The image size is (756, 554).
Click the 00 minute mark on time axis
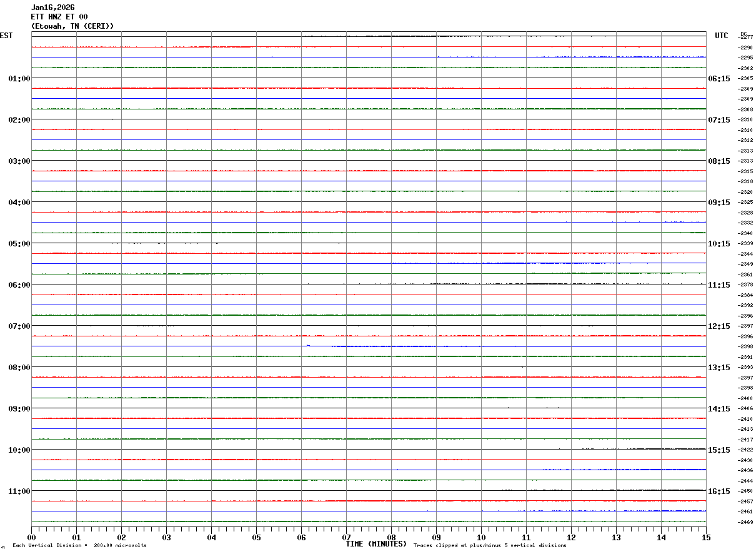coord(32,537)
